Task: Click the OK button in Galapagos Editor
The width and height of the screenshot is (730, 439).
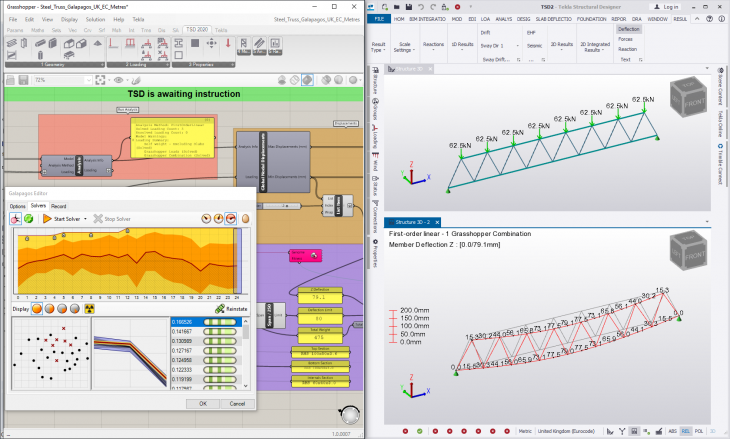Action: [203, 403]
